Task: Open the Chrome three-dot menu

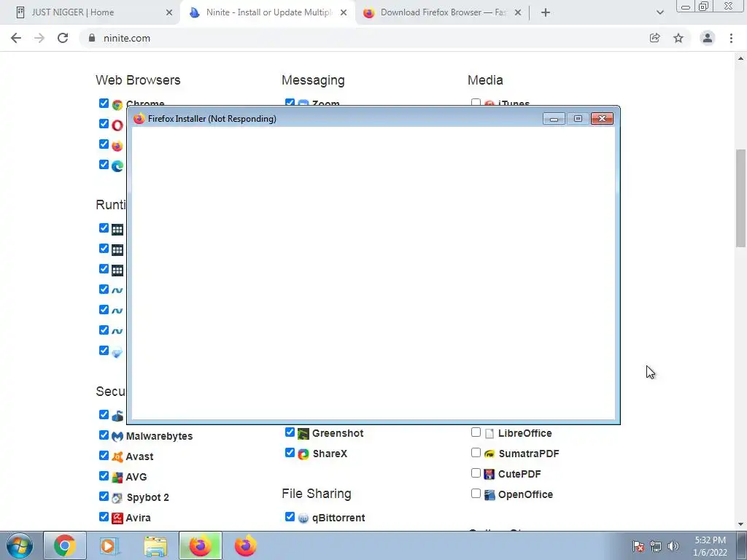Action: tap(731, 38)
